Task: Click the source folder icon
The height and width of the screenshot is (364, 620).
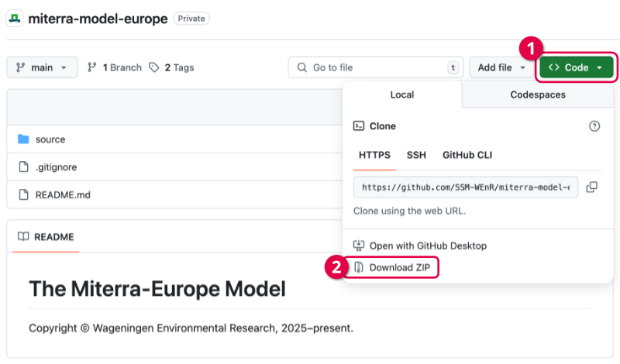Action: click(x=23, y=139)
